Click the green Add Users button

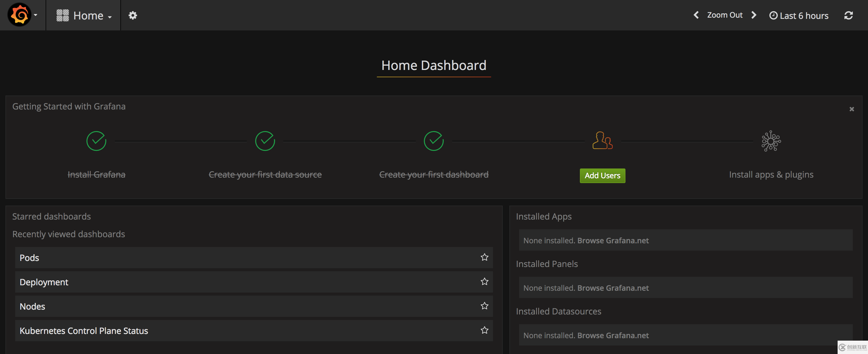pyautogui.click(x=602, y=176)
